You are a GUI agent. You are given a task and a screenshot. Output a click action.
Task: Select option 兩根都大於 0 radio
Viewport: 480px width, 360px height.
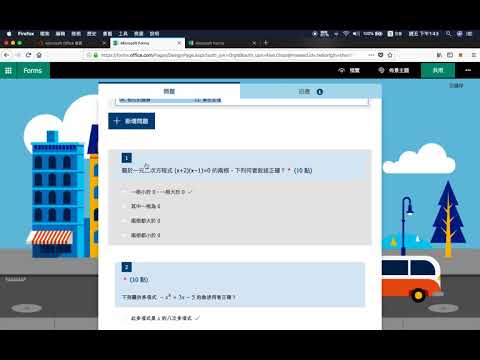point(125,221)
